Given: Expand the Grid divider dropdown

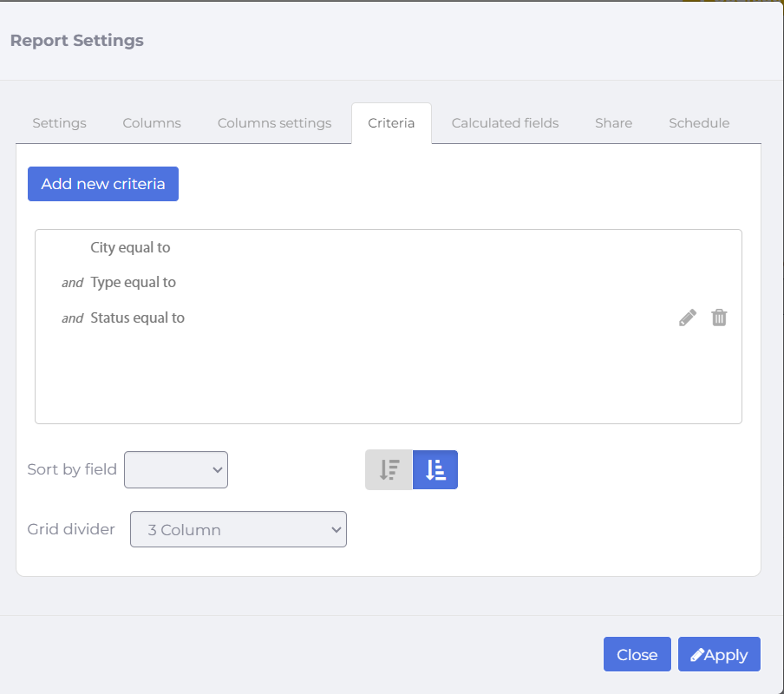Looking at the screenshot, I should [238, 529].
